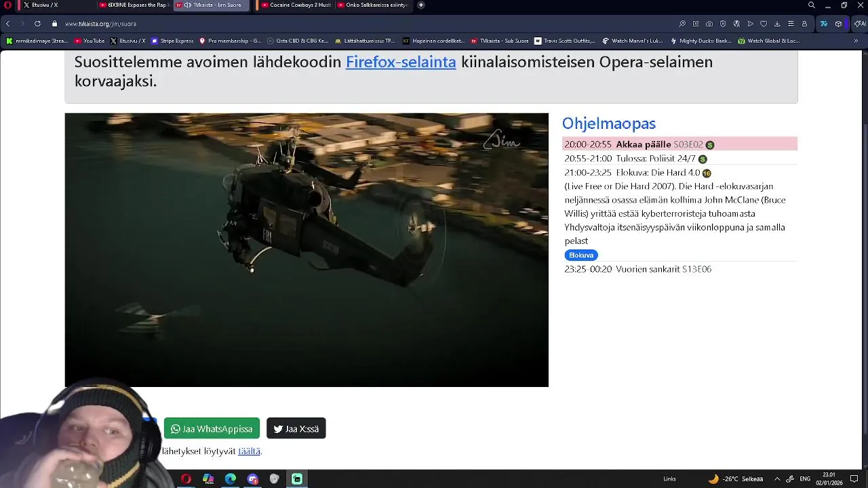Open the profile account icon

click(804, 24)
